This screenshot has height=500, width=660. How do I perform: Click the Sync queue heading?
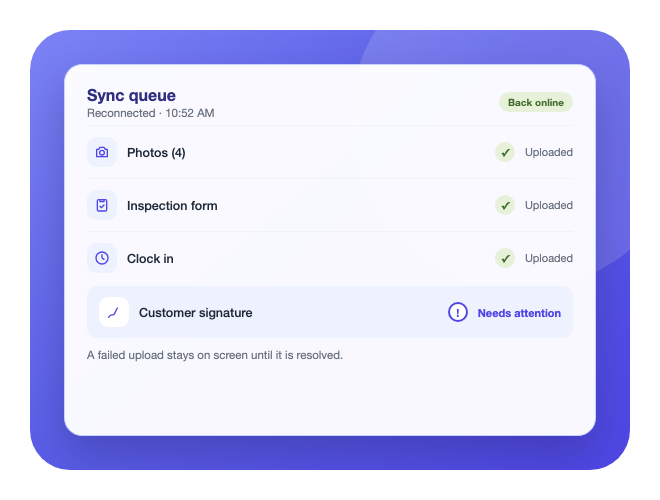click(131, 96)
